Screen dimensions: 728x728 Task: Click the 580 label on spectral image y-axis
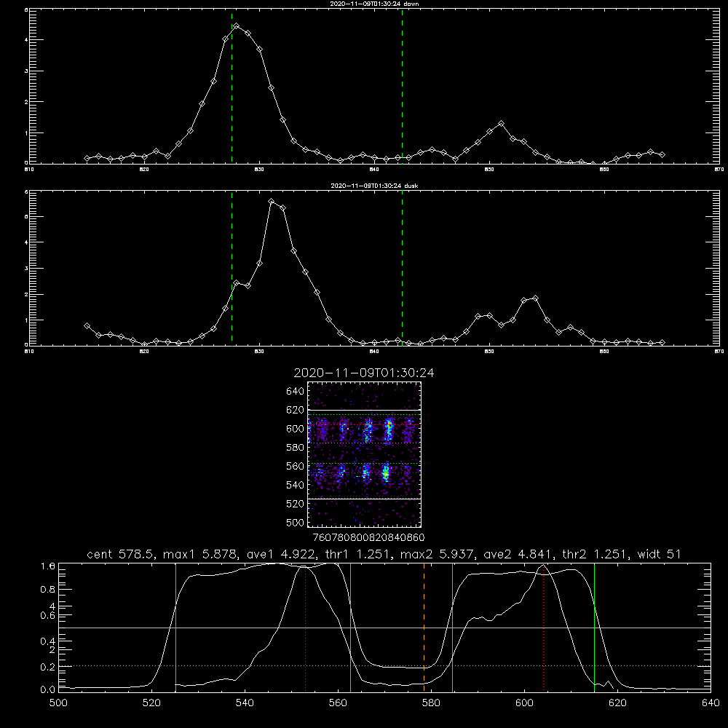[x=296, y=448]
